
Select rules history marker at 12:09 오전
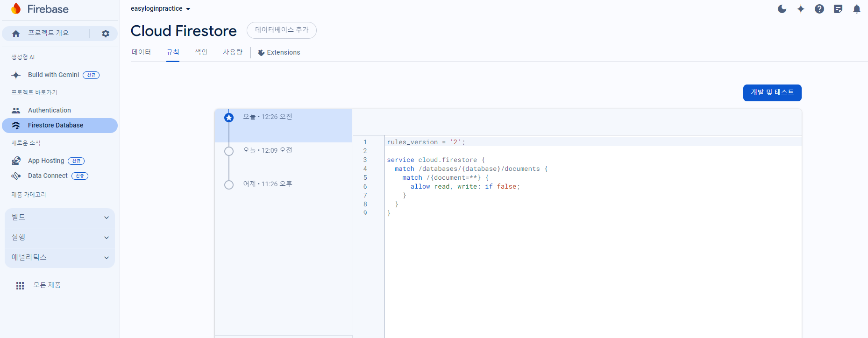(x=229, y=151)
